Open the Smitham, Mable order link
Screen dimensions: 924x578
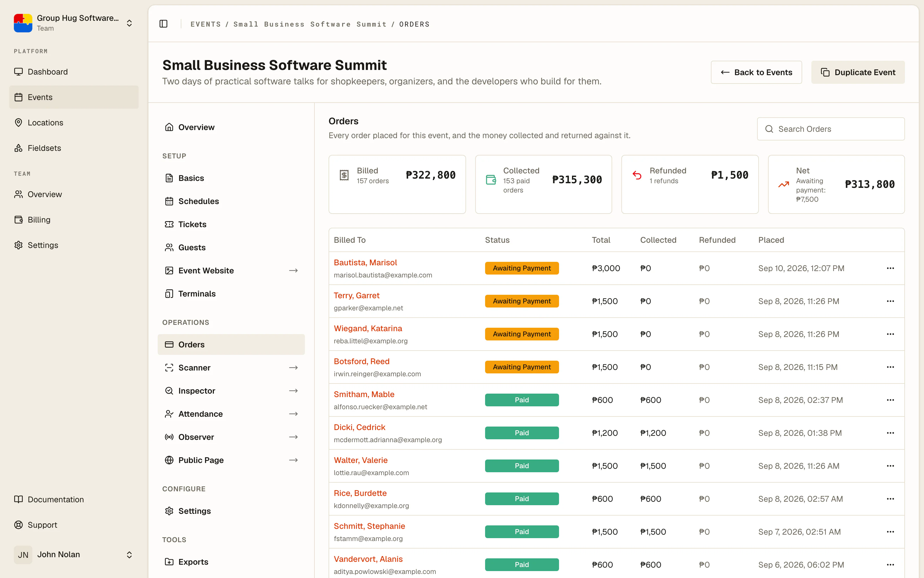pyautogui.click(x=364, y=394)
